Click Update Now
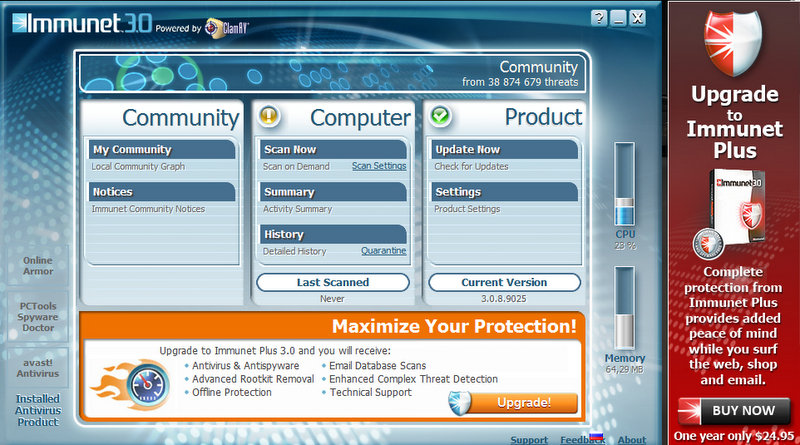Image resolution: width=800 pixels, height=445 pixels. pyautogui.click(x=505, y=150)
